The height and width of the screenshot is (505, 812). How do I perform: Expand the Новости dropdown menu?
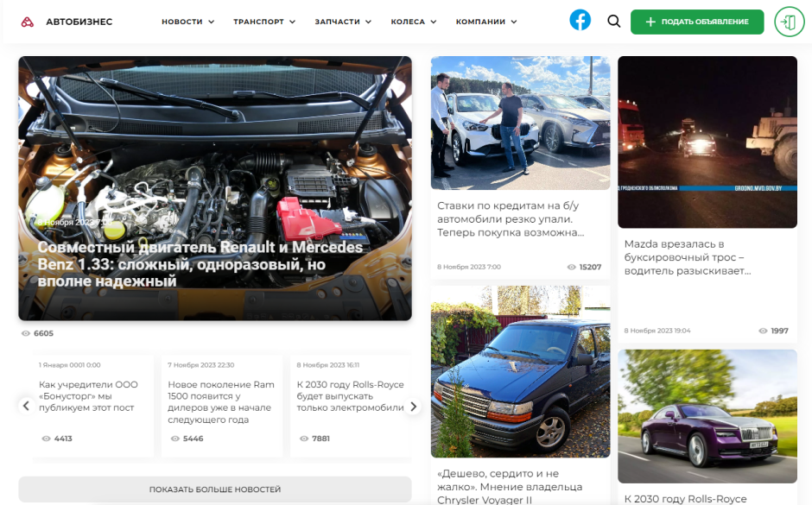point(187,22)
